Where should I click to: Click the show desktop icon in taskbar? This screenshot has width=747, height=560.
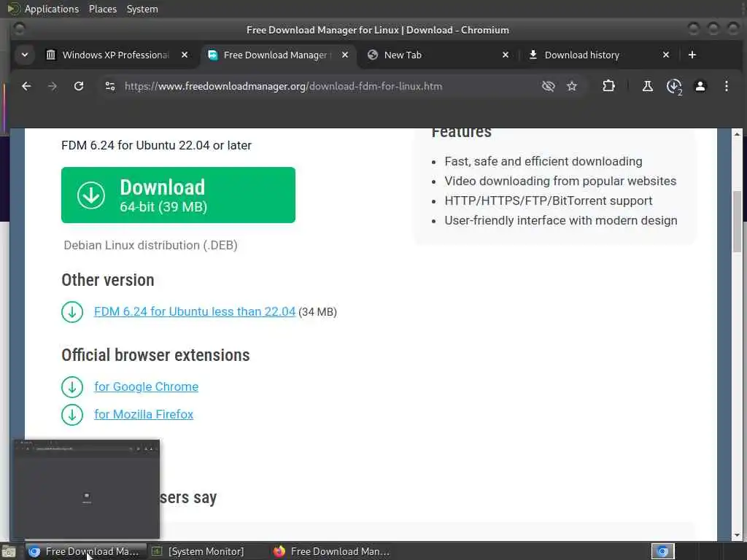tap(9, 552)
